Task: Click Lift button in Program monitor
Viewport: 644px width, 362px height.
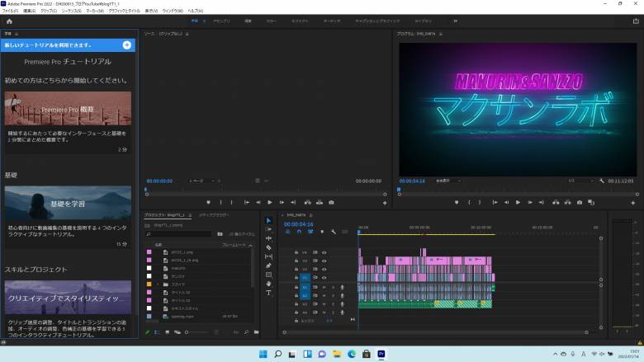Action: pos(556,203)
